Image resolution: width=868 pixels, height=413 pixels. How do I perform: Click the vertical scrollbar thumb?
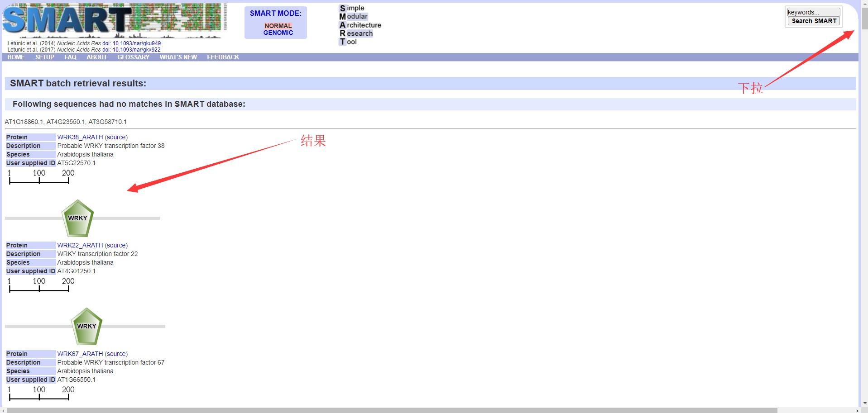(x=864, y=19)
